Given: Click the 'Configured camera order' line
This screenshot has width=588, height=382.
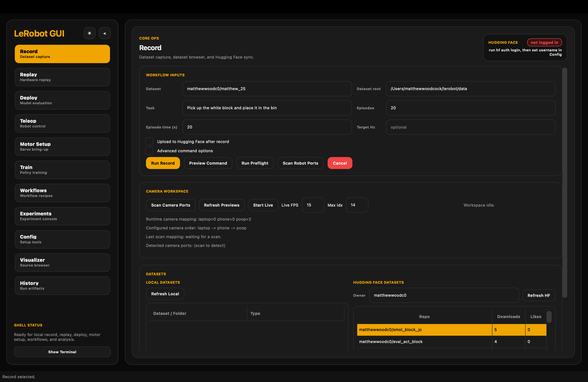Looking at the screenshot, I should pos(196,228).
